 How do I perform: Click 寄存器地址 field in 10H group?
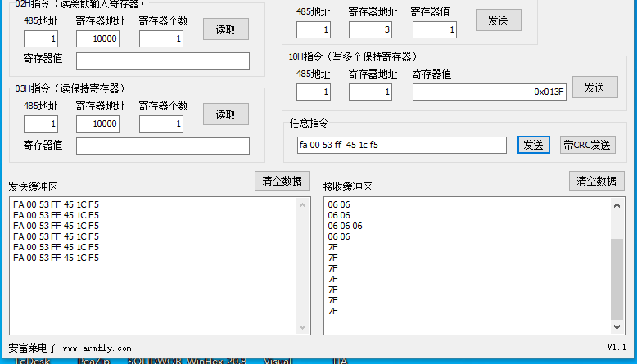tap(370, 92)
